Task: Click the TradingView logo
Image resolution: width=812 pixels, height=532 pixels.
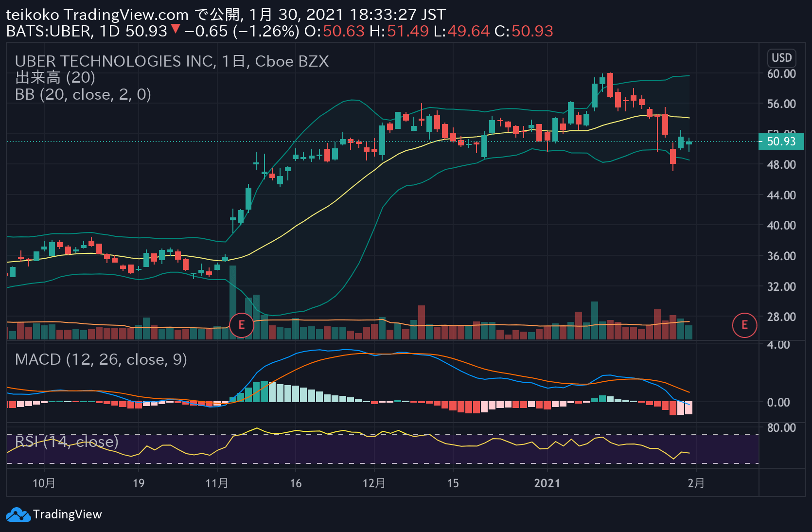Action: (54, 514)
